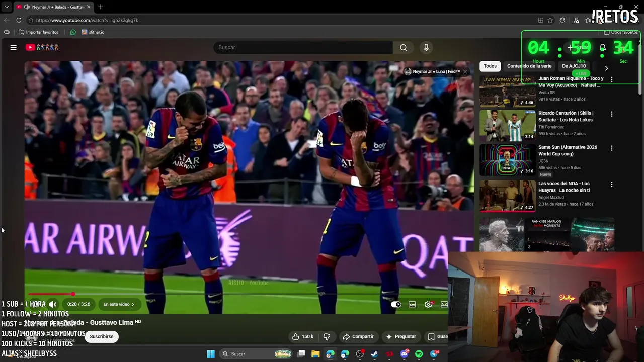Click the YouTube search input field
The width and height of the screenshot is (644, 362).
pyautogui.click(x=303, y=47)
